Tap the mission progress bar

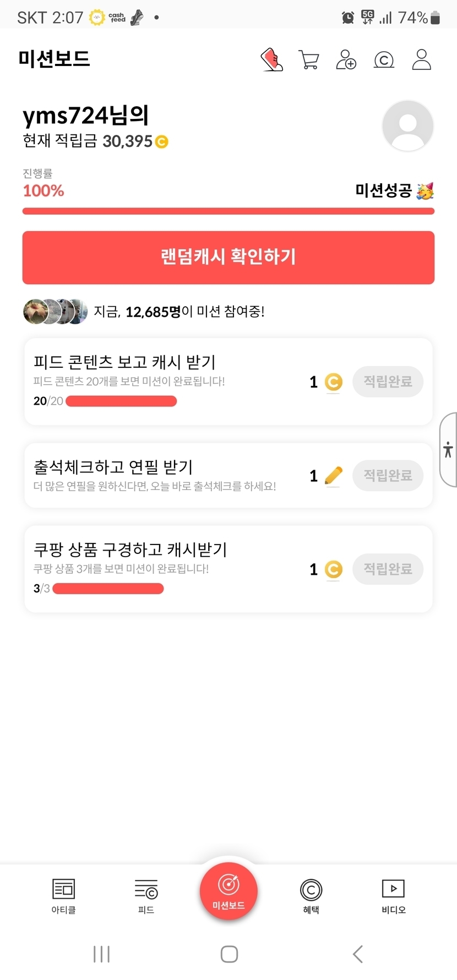[228, 211]
